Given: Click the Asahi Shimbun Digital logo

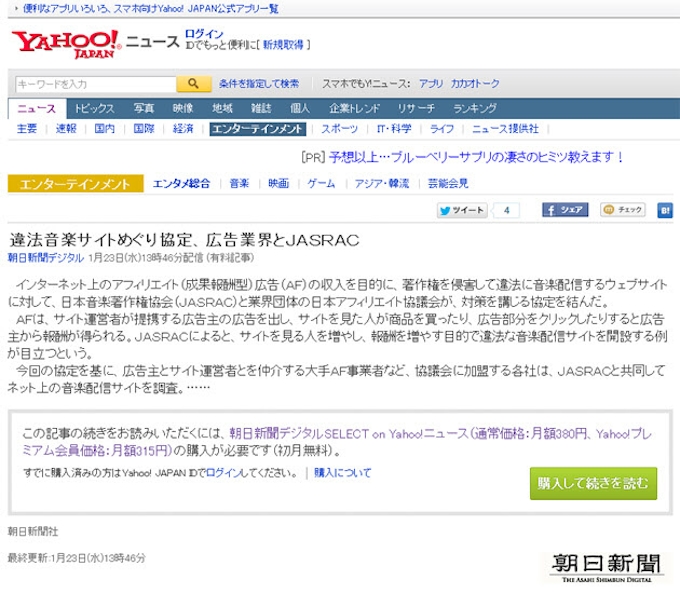Looking at the screenshot, I should (x=607, y=565).
